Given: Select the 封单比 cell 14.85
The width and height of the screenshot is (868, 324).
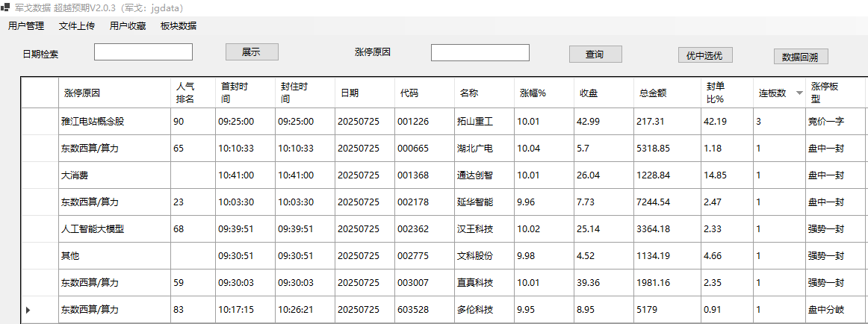Looking at the screenshot, I should 727,175.
